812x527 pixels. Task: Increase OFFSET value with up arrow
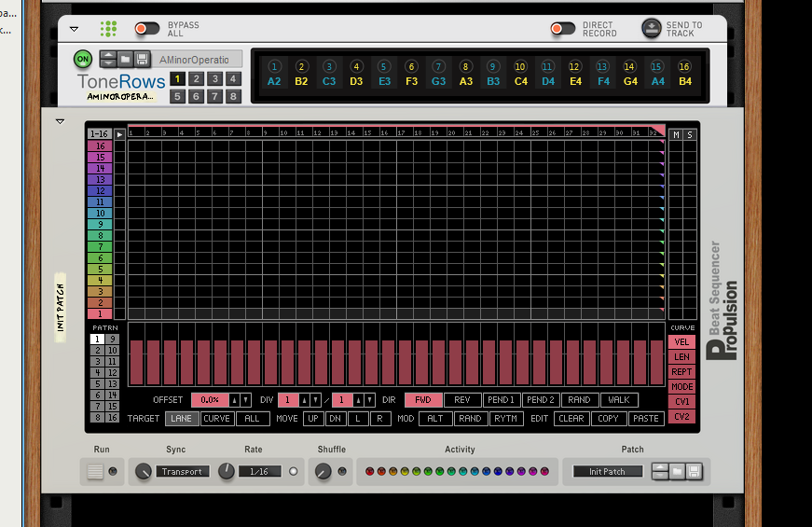[235, 400]
